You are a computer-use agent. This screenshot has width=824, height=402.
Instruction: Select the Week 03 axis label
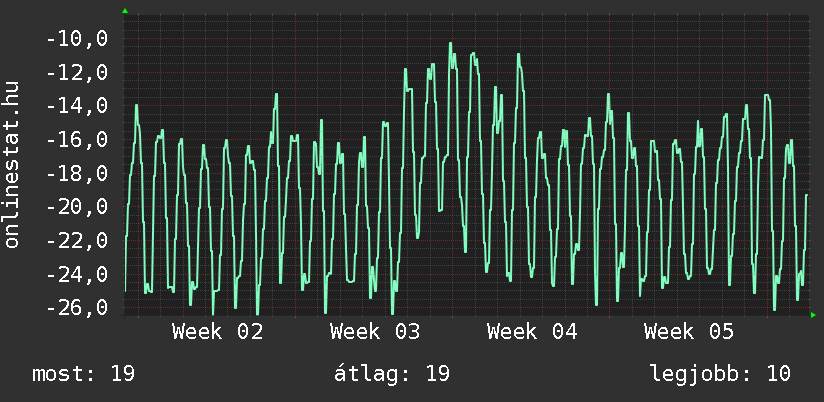[375, 332]
